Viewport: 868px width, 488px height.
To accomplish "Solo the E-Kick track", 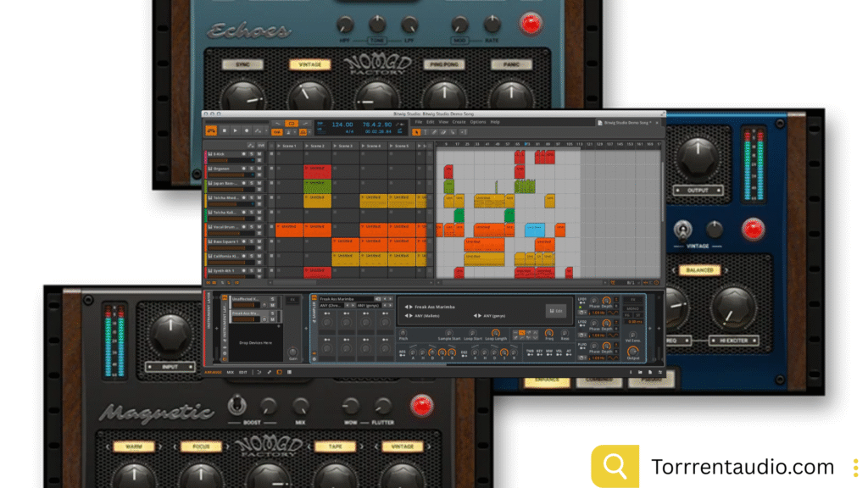I will click(x=252, y=154).
